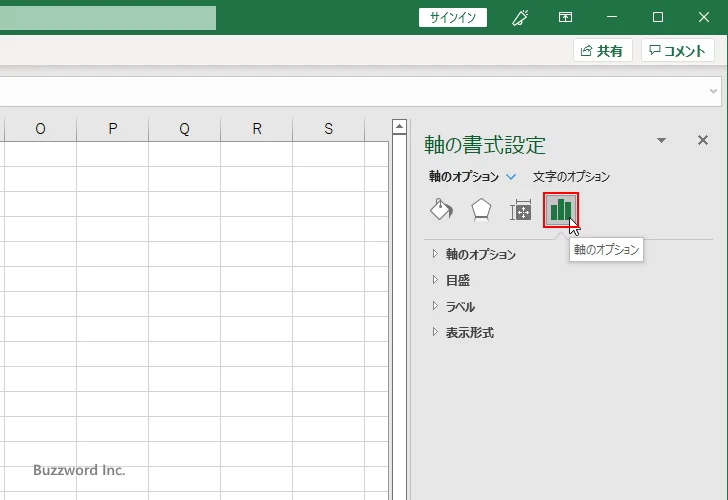Select column Q header
728x500 pixels.
184,128
